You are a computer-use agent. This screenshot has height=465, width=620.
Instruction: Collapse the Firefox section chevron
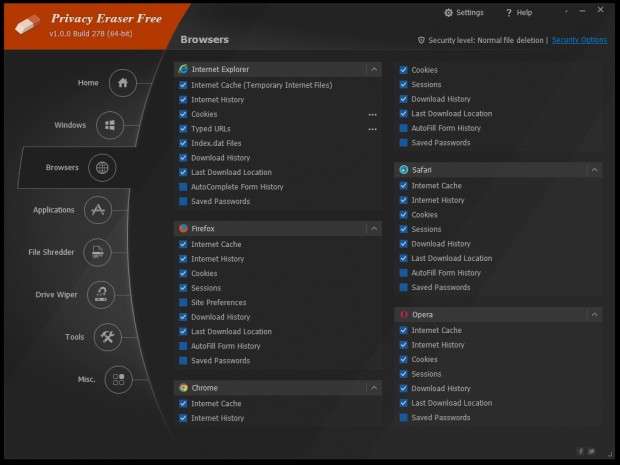pos(373,228)
